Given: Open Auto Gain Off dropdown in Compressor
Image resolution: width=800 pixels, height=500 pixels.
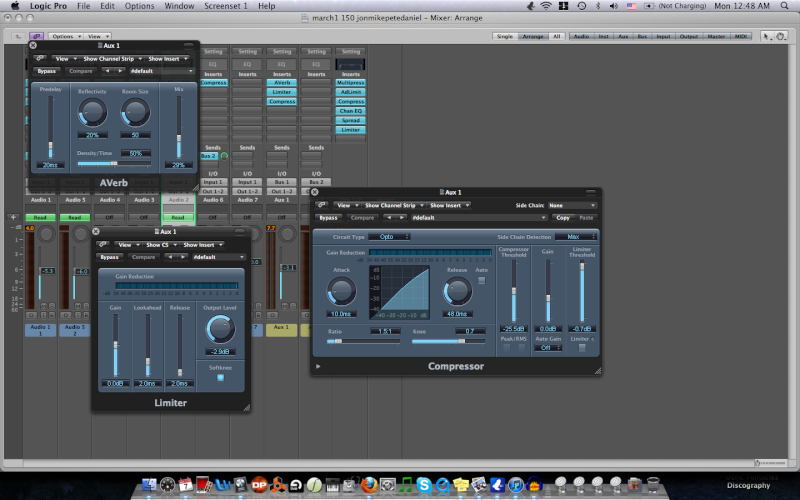Looking at the screenshot, I should click(x=548, y=347).
